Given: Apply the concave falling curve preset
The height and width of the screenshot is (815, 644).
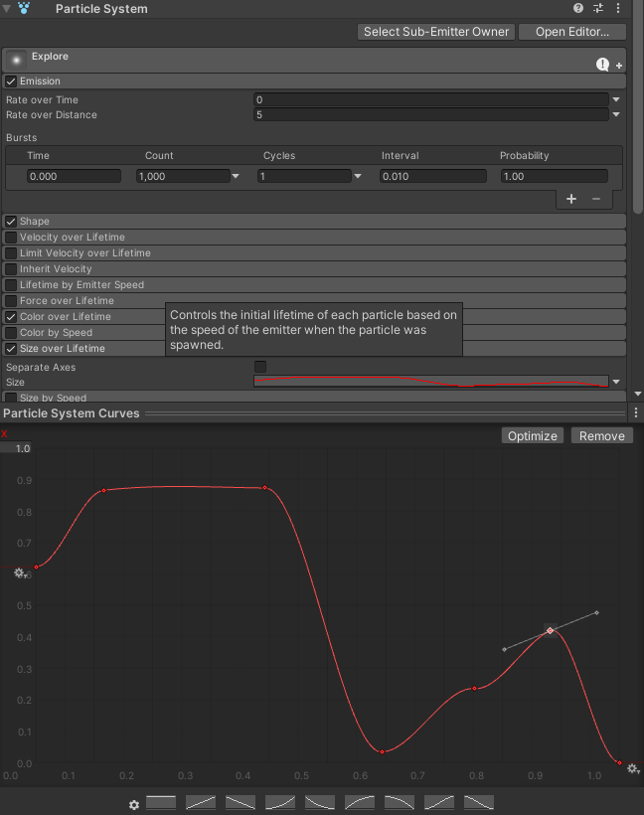Looking at the screenshot, I should pyautogui.click(x=320, y=802).
